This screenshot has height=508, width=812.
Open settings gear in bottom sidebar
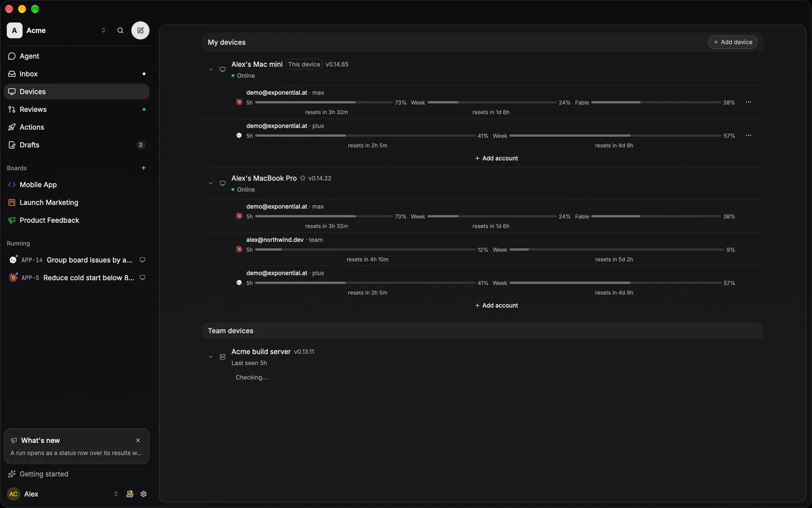(x=143, y=494)
